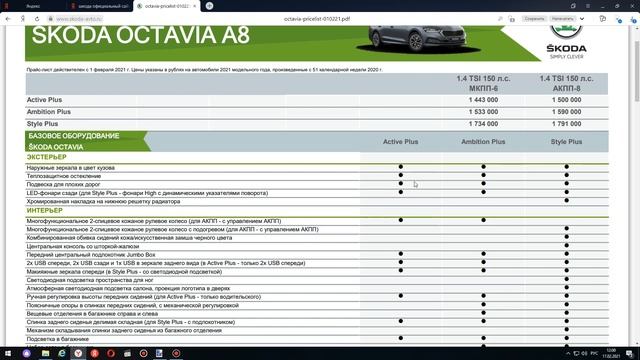Image resolution: width=640 pixels, height=360 pixels.
Task: Click the ЭКСТЕРЬЕР section heading
Action: click(47, 157)
